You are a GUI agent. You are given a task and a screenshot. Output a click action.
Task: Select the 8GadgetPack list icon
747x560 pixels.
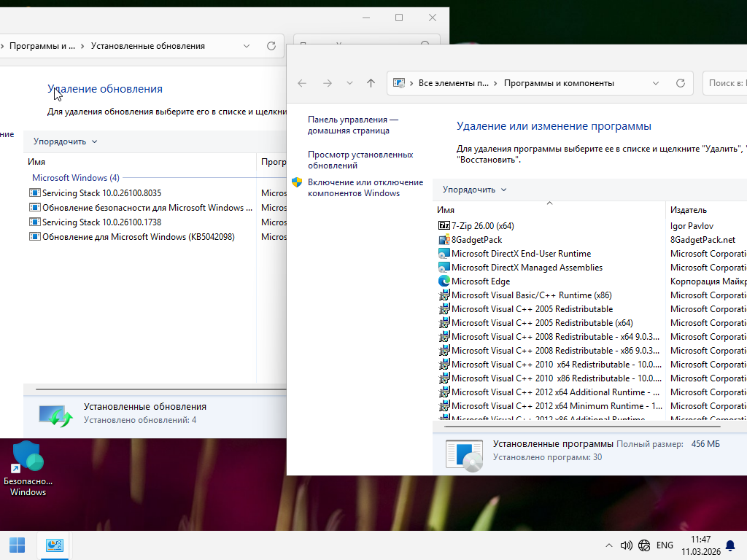(444, 240)
